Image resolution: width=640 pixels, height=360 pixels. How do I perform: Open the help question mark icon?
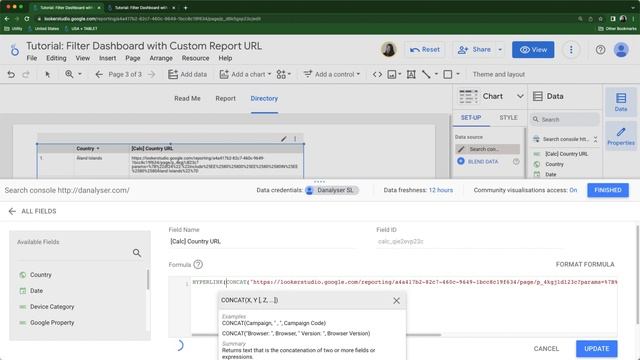click(x=600, y=50)
